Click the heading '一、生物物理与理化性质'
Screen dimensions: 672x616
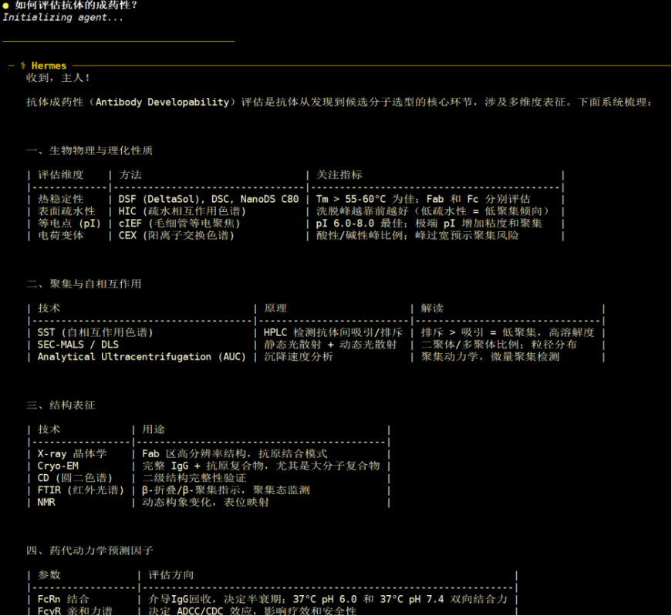(89, 151)
